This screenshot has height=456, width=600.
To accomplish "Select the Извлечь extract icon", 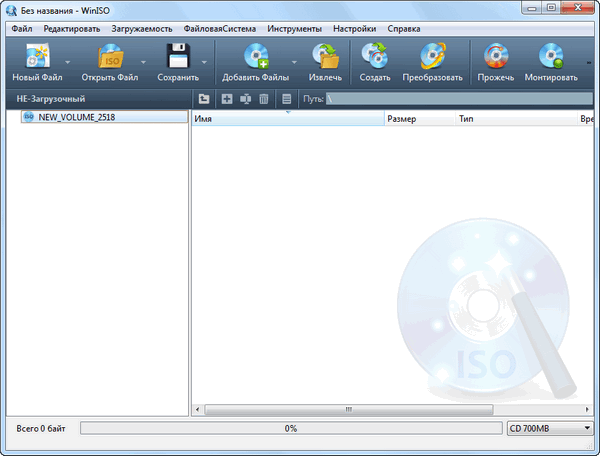I will [325, 57].
